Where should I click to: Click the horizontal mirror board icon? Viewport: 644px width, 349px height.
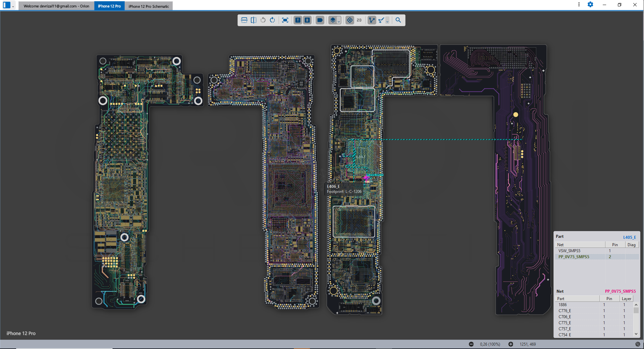pos(254,20)
